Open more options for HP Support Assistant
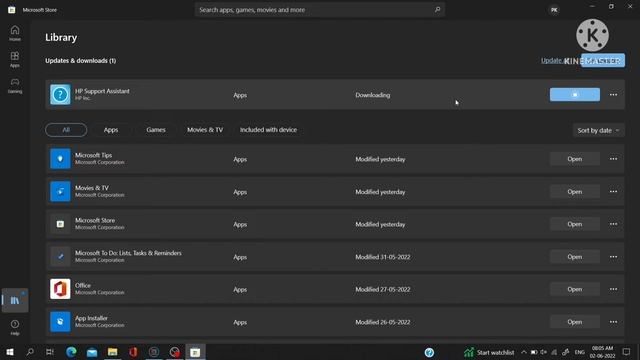This screenshot has height=360, width=640. [613, 95]
